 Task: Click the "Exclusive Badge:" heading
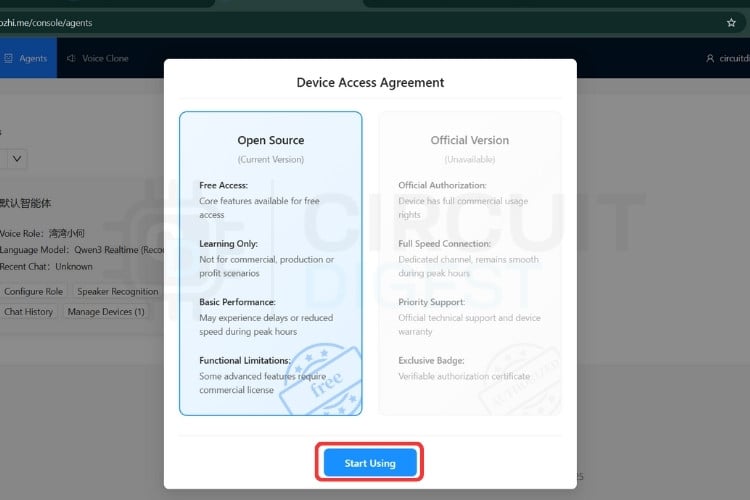(x=431, y=360)
